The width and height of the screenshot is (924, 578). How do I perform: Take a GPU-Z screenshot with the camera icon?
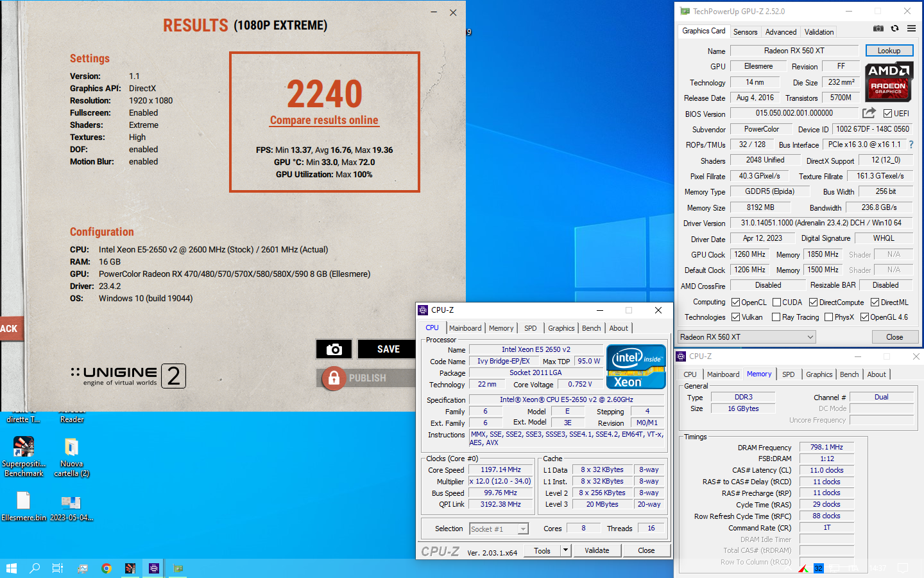pyautogui.click(x=878, y=28)
